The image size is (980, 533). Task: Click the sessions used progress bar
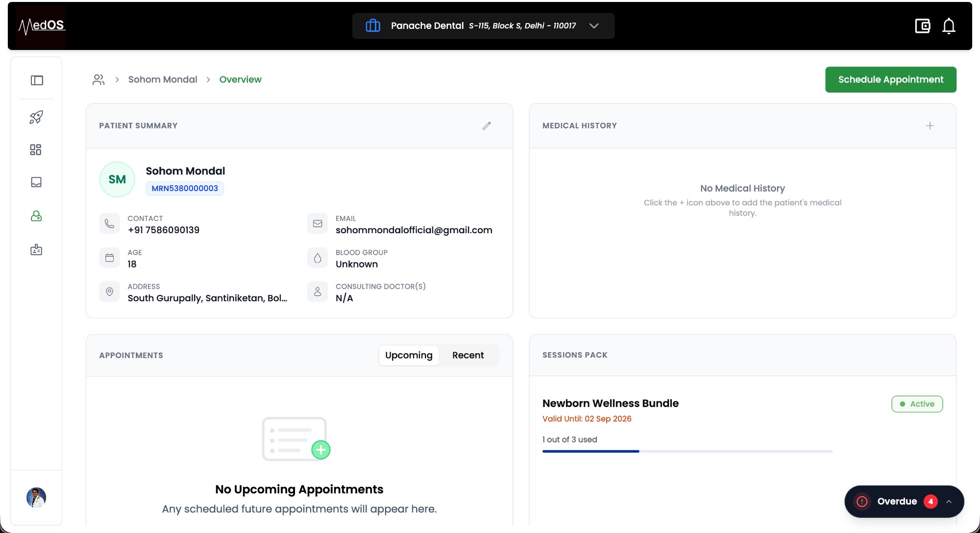pyautogui.click(x=687, y=451)
